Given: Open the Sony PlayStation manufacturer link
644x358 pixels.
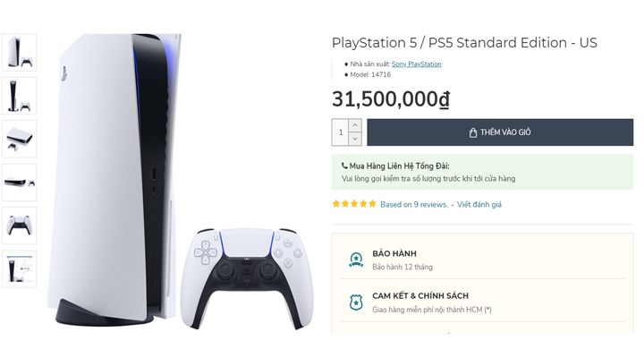Looking at the screenshot, I should point(416,64).
